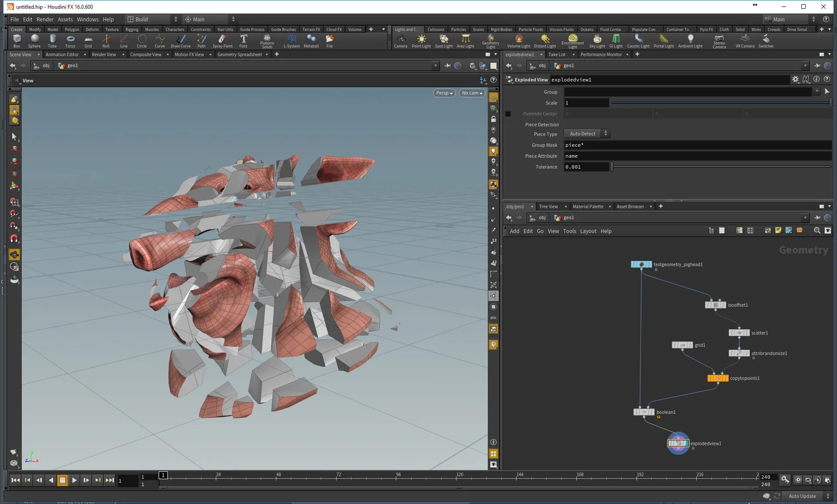Enable the Override Center checkbox
The image size is (837, 504).
click(x=508, y=114)
